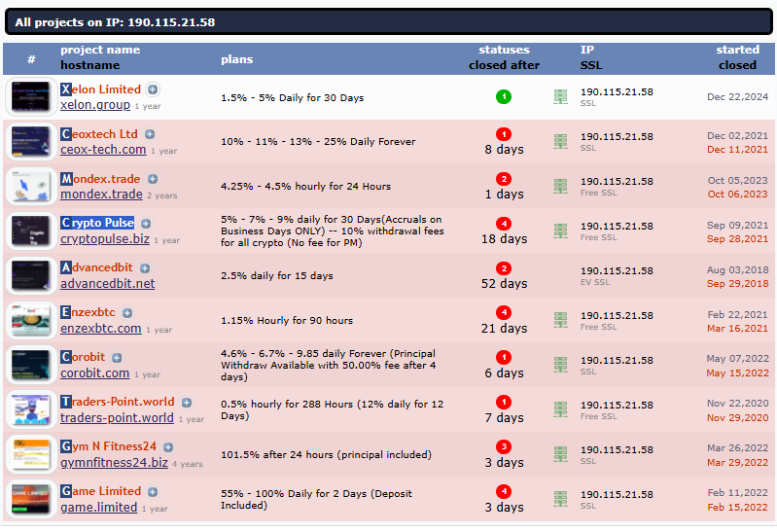Expand details with plus next to Xelon Limited
Screen dimensions: 777x532
click(154, 89)
